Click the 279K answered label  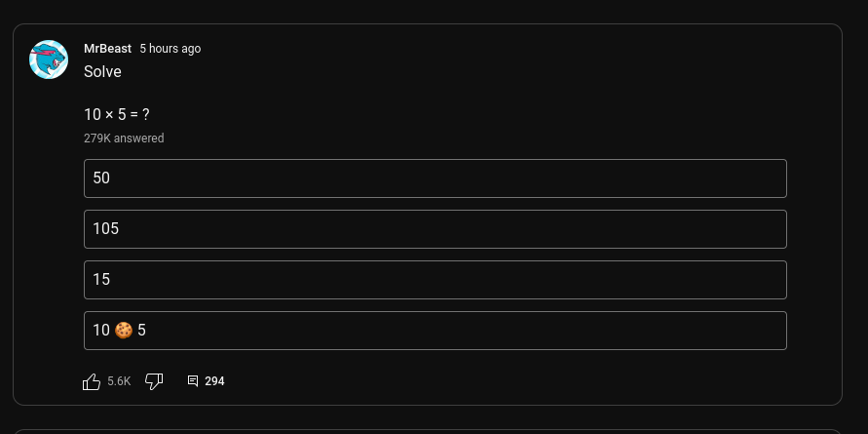click(124, 138)
